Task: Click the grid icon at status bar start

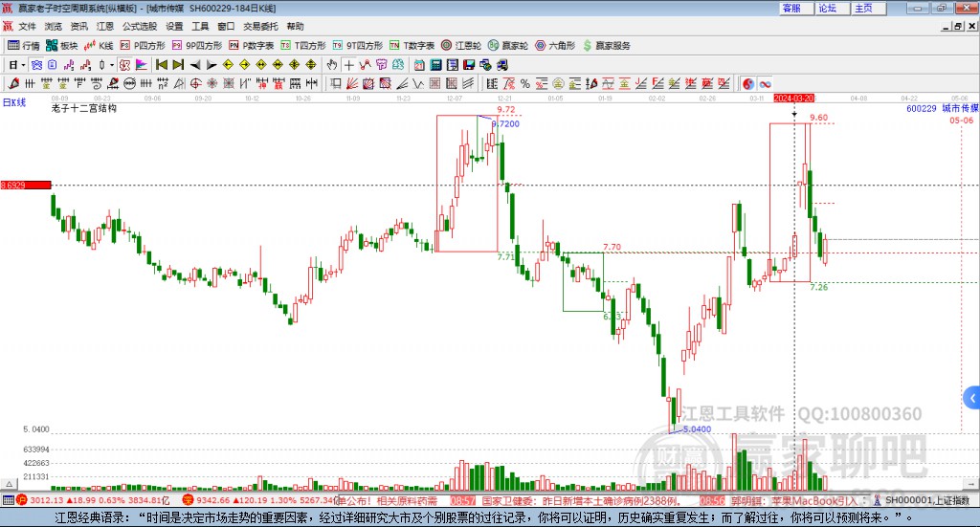Action: 8,500
